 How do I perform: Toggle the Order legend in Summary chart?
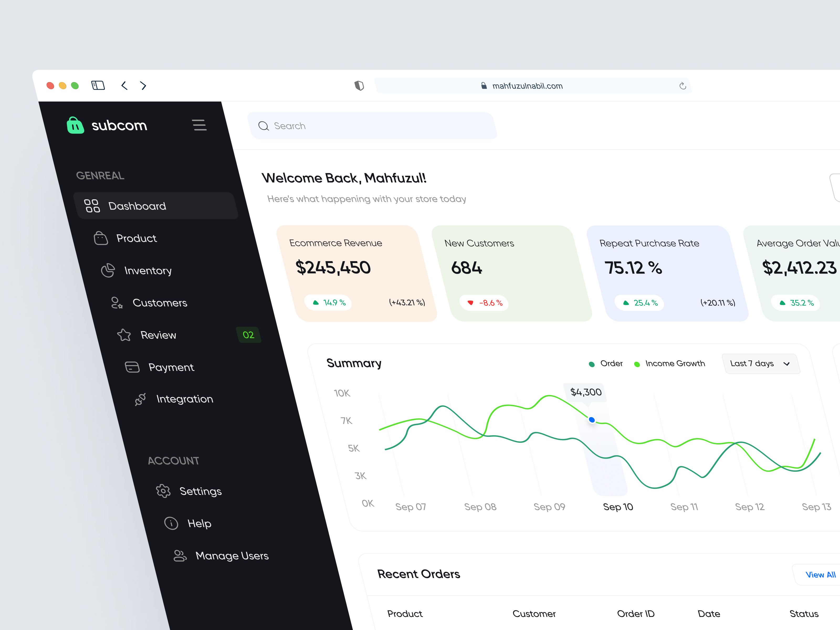(606, 363)
